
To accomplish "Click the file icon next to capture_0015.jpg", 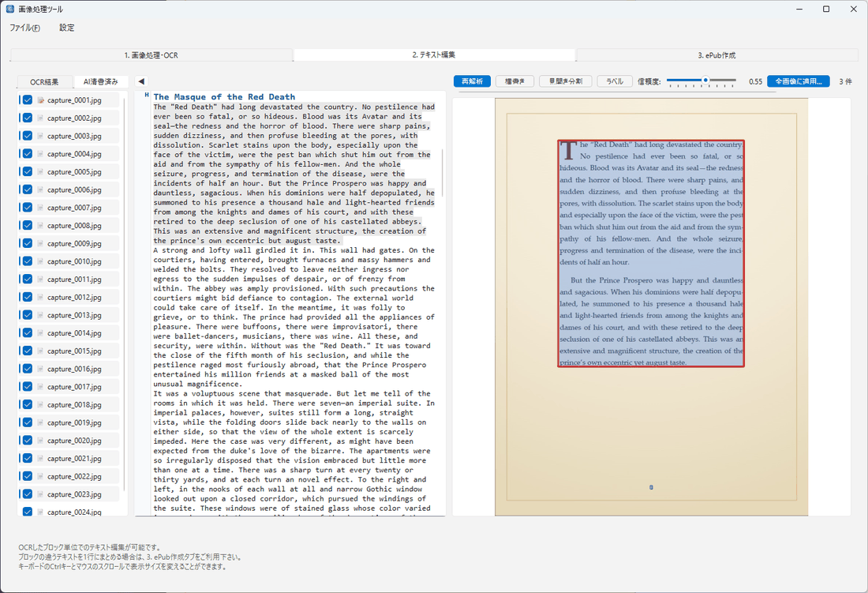I will (40, 351).
